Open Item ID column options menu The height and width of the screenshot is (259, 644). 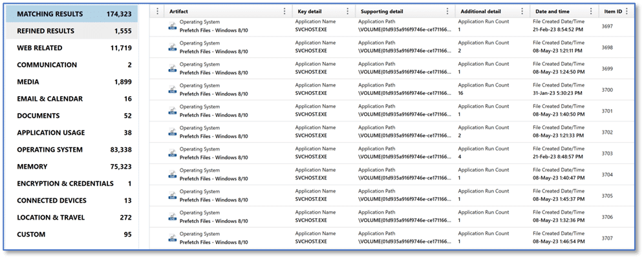pos(627,12)
